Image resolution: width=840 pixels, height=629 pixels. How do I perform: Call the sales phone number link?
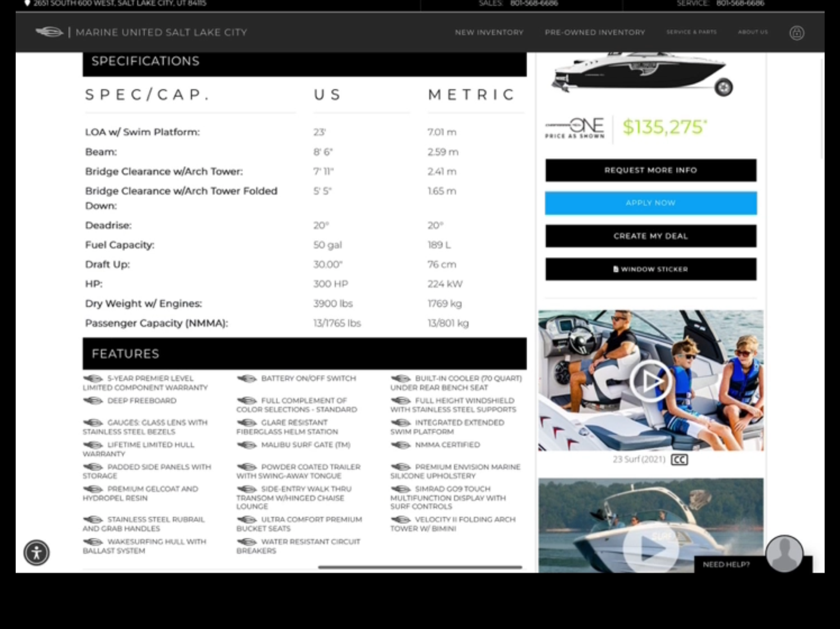click(533, 4)
